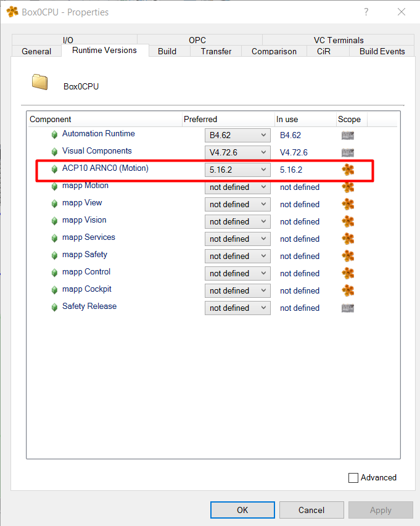Click the green icon beside mapp Motion

54,186
